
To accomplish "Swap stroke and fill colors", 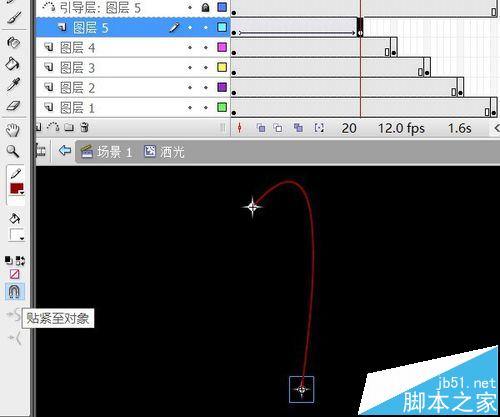I will coord(20,260).
